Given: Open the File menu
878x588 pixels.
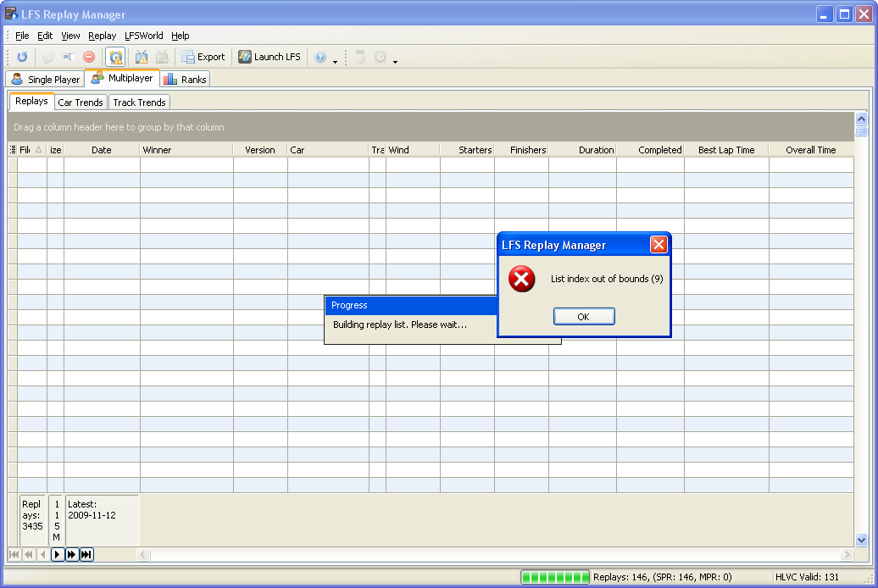Looking at the screenshot, I should (22, 36).
